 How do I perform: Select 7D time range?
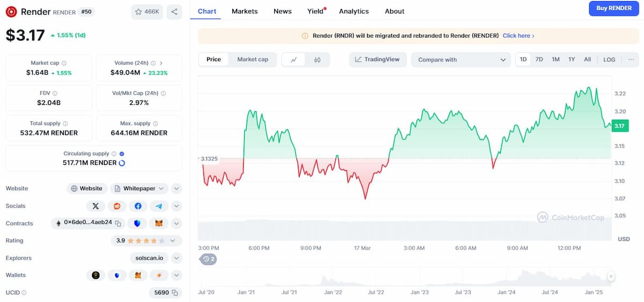click(539, 60)
